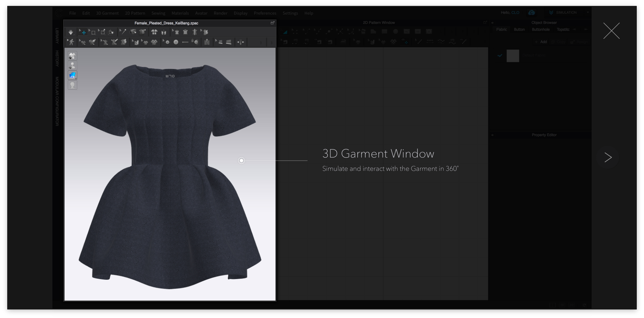The width and height of the screenshot is (644, 318).
Task: Select the stacked garment layers icon
Action: coord(185,32)
